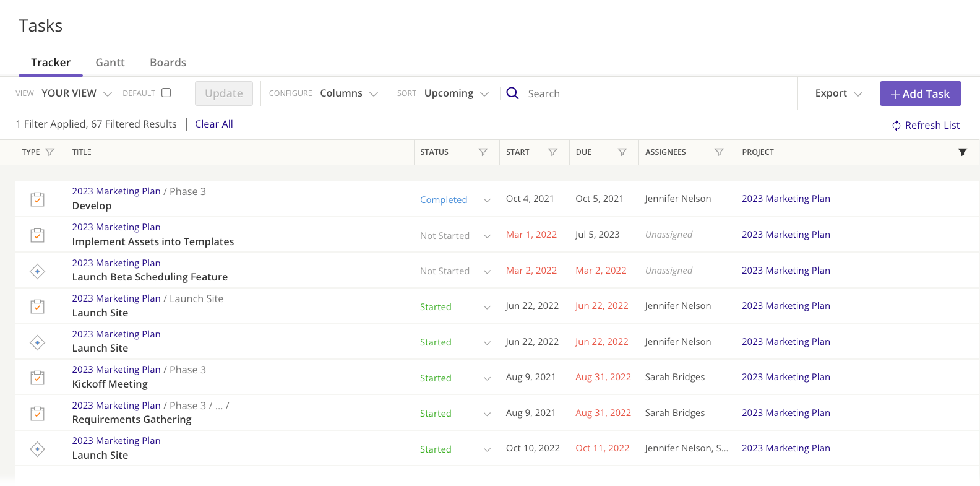The image size is (980, 486).
Task: Switch to the Boards tab
Action: pos(168,63)
